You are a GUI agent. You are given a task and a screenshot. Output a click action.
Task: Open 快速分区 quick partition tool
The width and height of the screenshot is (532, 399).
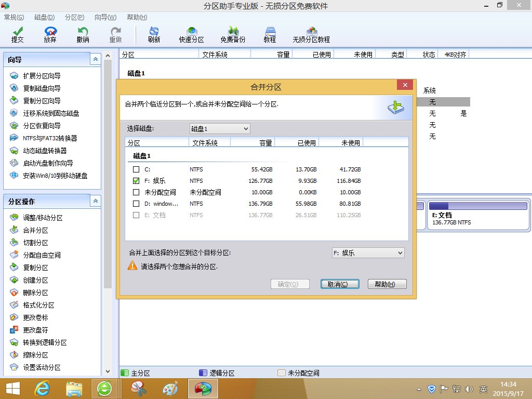coord(192,35)
